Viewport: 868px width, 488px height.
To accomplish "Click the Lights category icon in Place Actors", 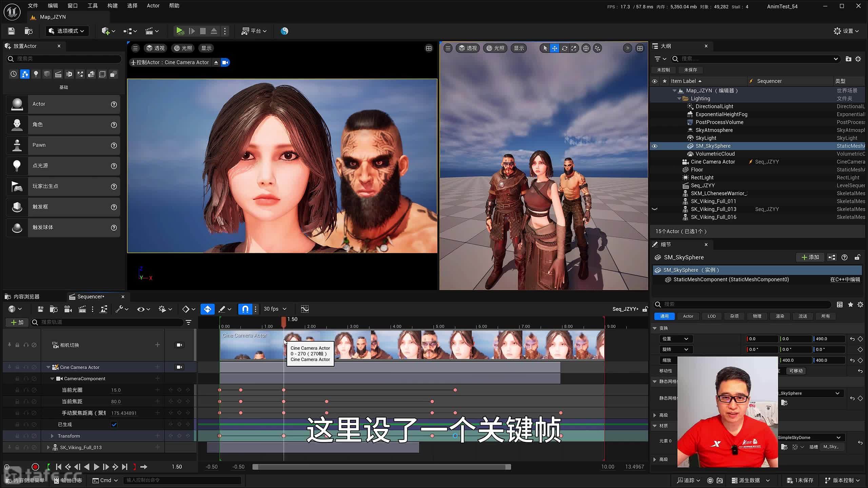I will click(36, 74).
